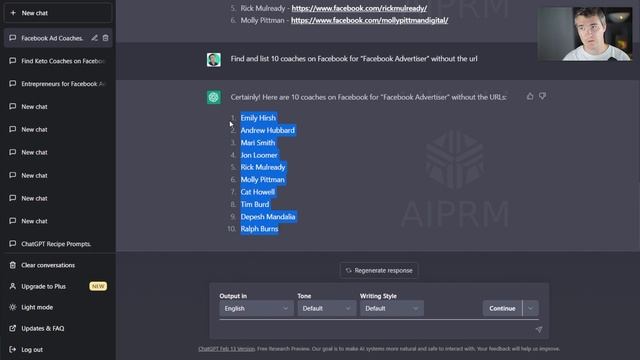The width and height of the screenshot is (640, 360).
Task: Click the name Cat Howell in the list
Action: point(258,192)
